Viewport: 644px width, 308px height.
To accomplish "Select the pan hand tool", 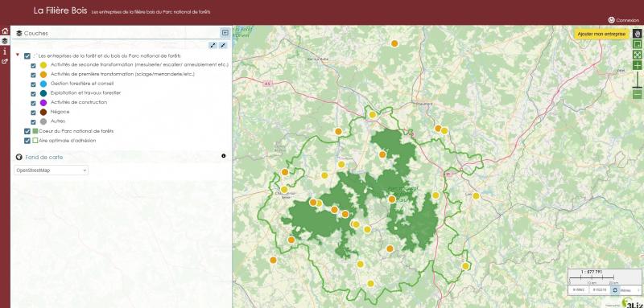I will [x=637, y=34].
